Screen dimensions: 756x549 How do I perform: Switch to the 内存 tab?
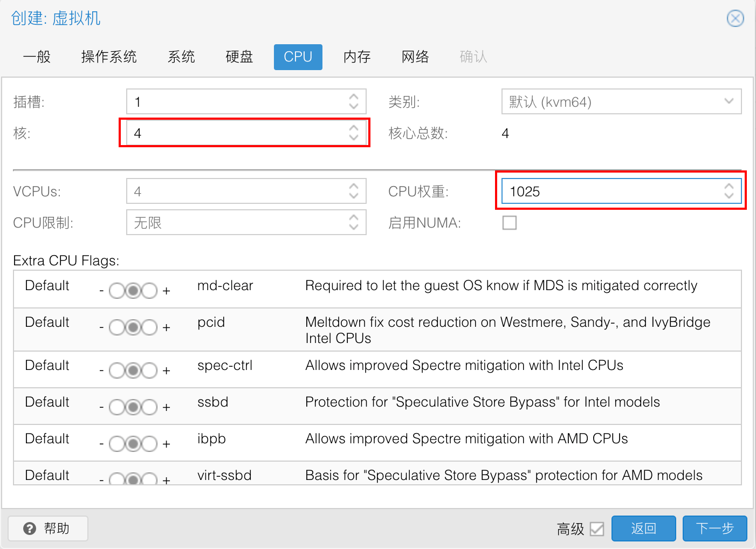(x=357, y=57)
